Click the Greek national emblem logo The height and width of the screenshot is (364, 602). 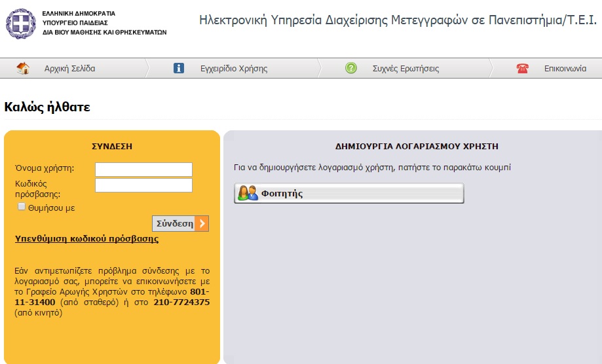(22, 23)
